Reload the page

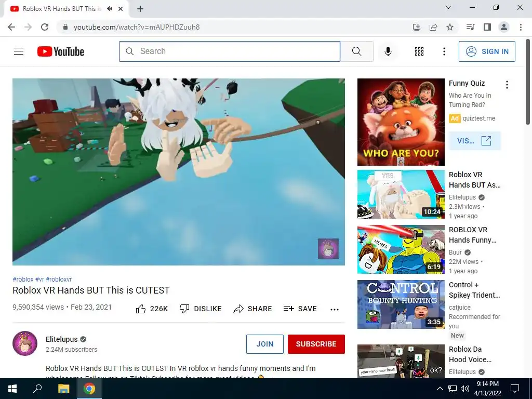click(45, 27)
